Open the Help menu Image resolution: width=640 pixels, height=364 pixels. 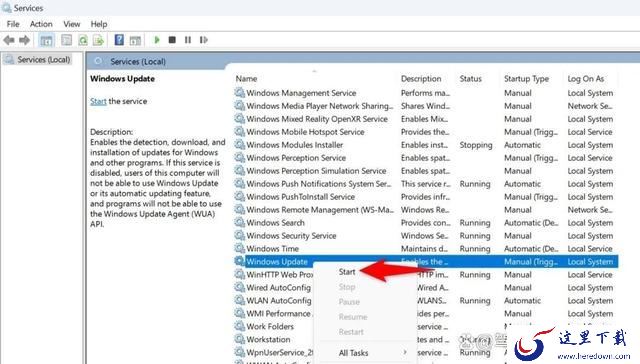[x=99, y=24]
